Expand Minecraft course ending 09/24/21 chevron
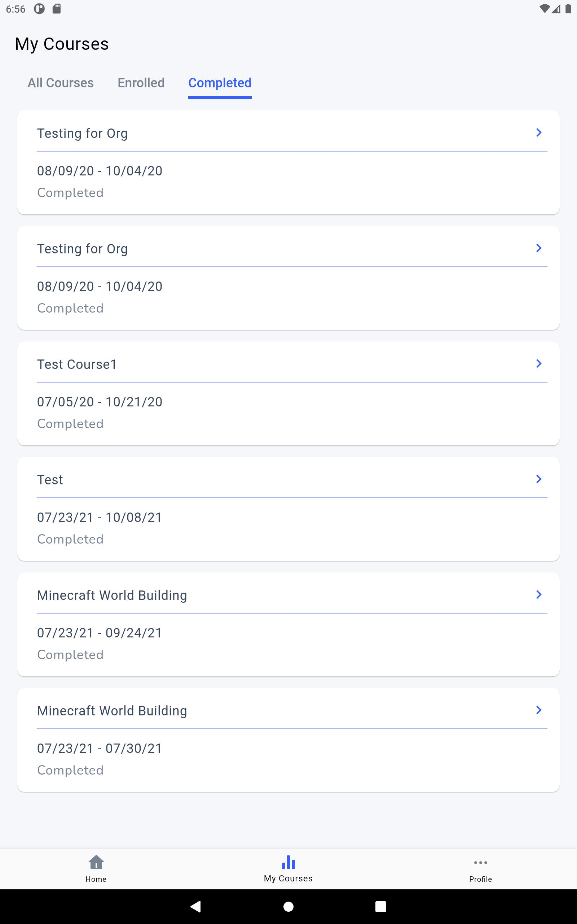The height and width of the screenshot is (924, 577). coord(538,594)
